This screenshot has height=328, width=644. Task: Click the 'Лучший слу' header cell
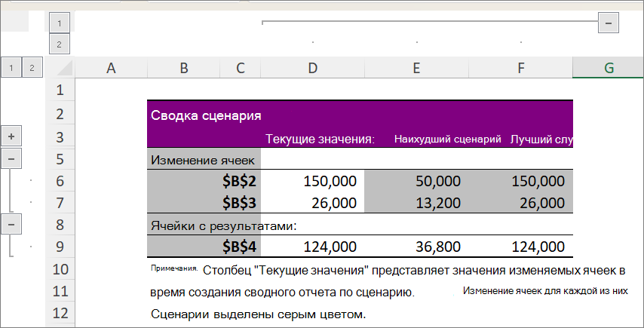pos(541,139)
